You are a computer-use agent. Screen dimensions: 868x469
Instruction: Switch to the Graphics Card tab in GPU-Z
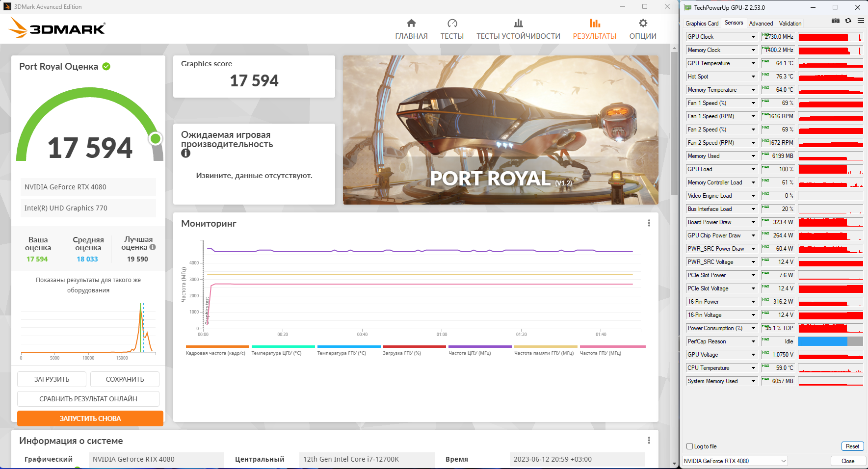702,24
